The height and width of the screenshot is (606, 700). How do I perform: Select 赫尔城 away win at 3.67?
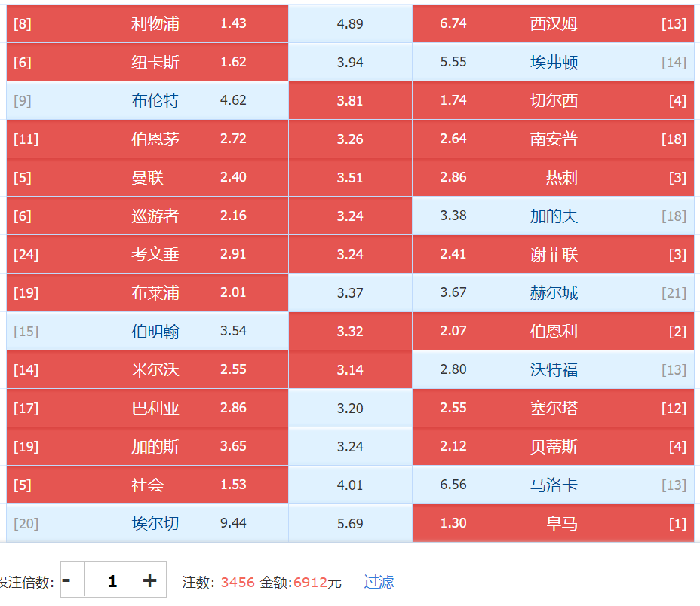pos(553,292)
